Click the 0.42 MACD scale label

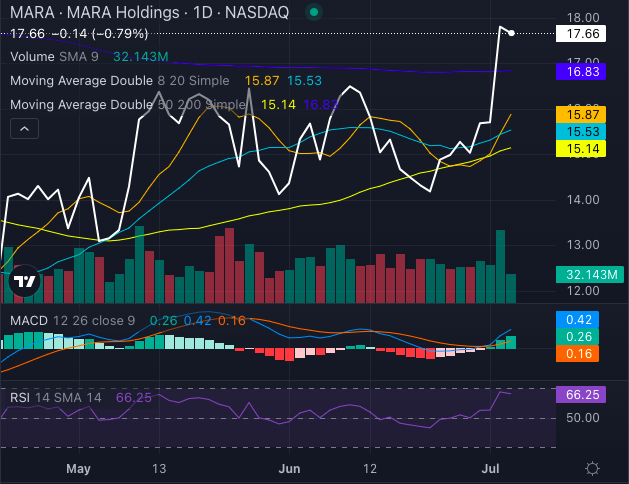(x=577, y=320)
